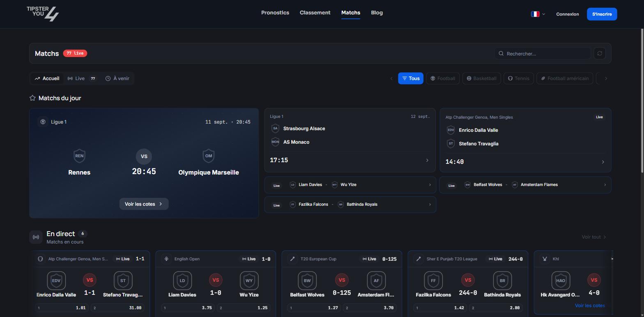Click the AS Monaco MON badge
644x317 pixels.
[275, 142]
